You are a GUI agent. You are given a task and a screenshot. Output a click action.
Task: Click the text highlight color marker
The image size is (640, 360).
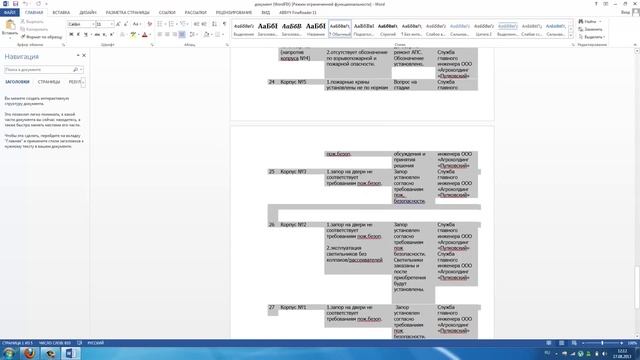(133, 35)
